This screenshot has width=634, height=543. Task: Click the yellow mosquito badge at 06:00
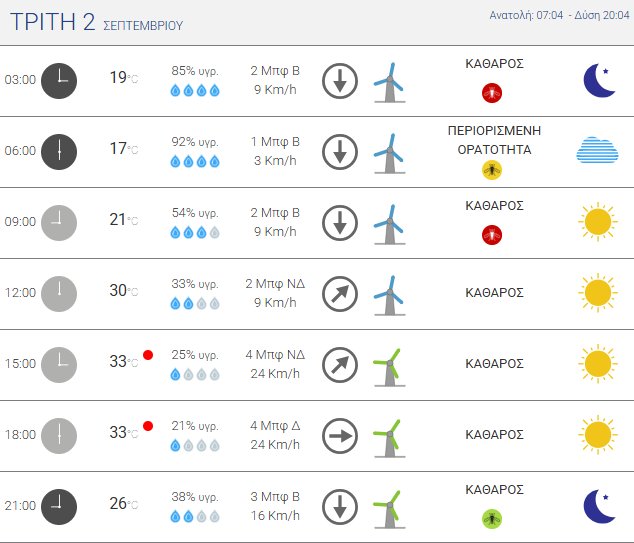[x=491, y=170]
